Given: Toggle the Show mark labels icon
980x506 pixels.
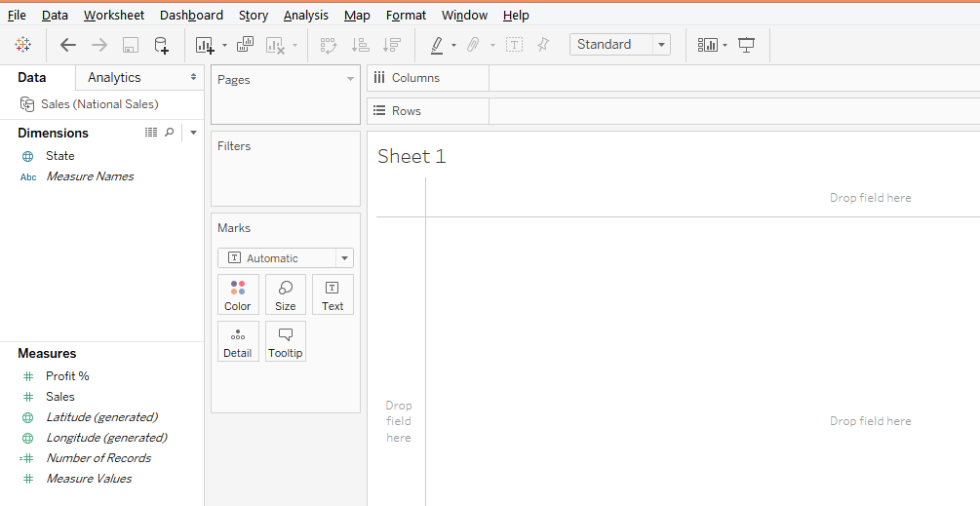Looking at the screenshot, I should [514, 44].
